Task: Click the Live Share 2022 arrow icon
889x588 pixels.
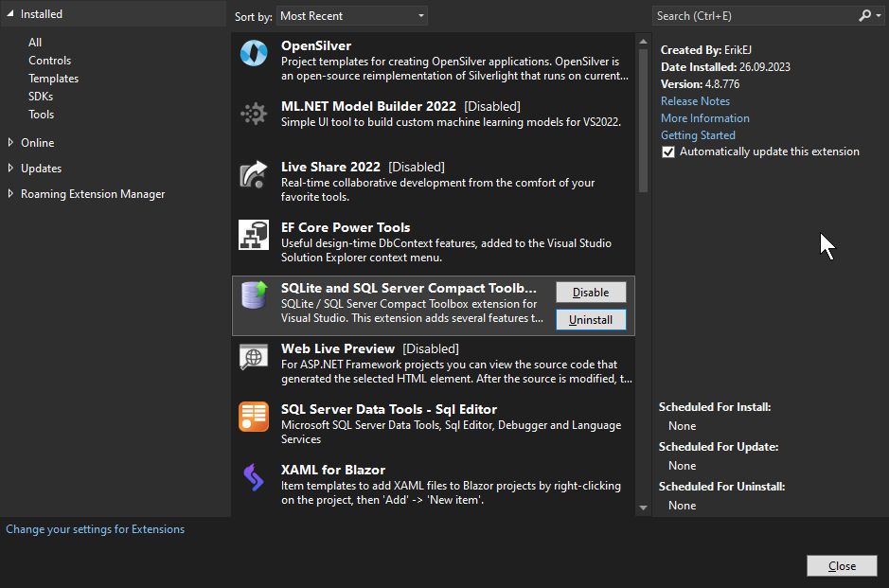Action: pos(254,174)
